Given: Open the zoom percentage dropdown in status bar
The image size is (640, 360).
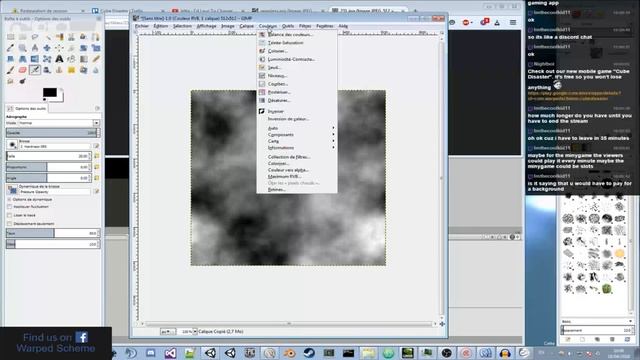Looking at the screenshot, I should [195, 331].
